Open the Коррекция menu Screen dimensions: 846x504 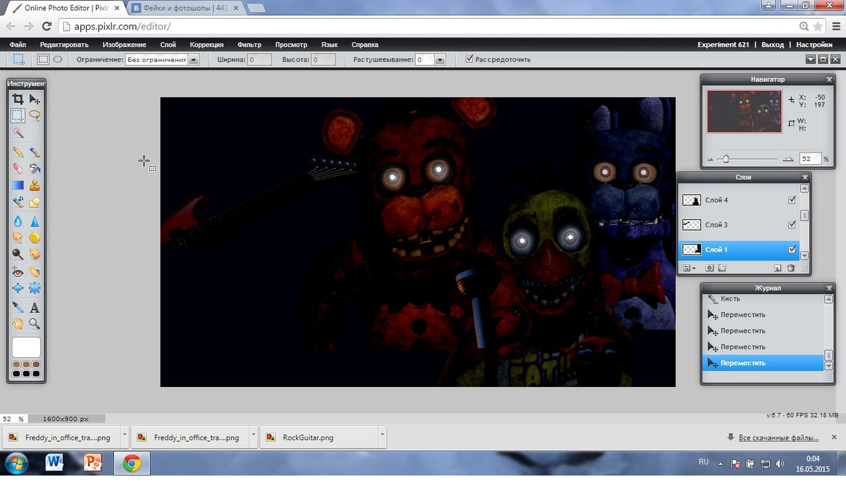[206, 45]
